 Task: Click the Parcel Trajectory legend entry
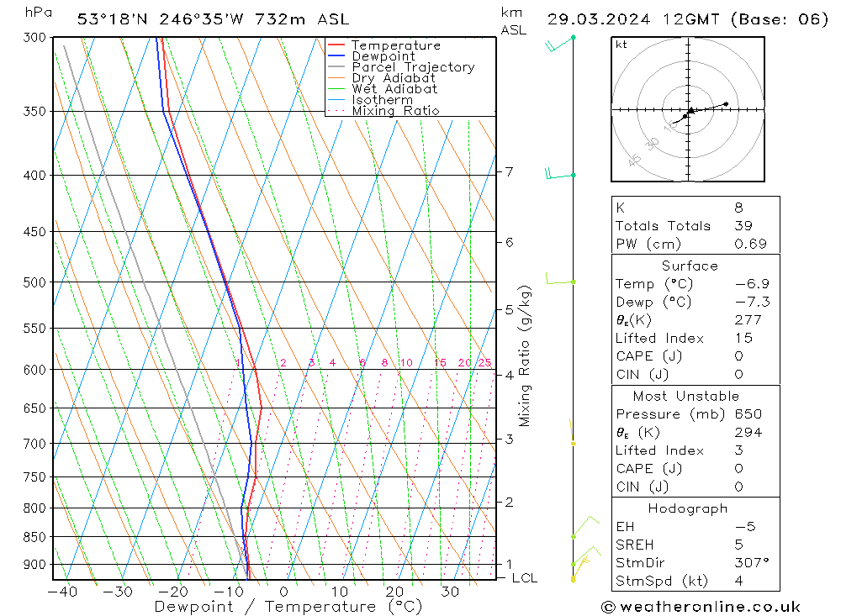point(401,67)
